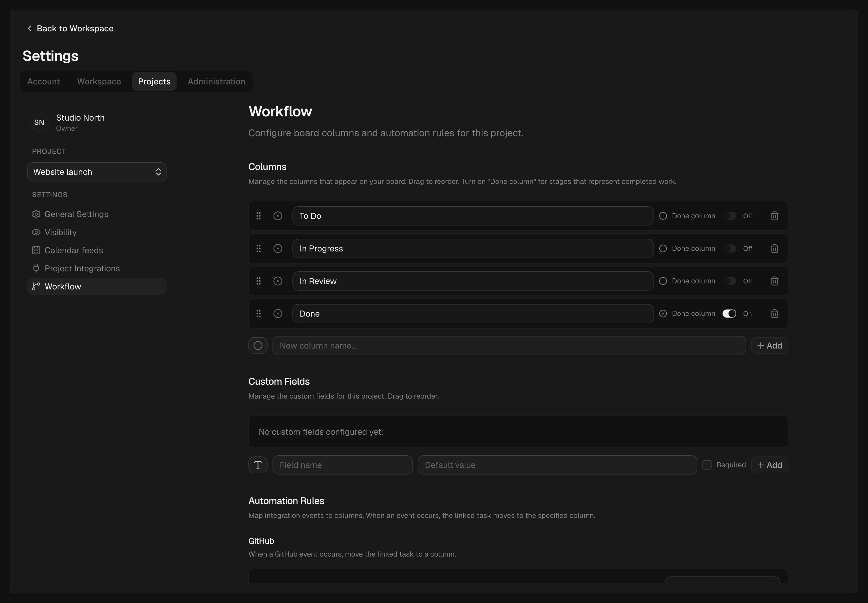
Task: Open Calendar feeds settings
Action: point(97,250)
